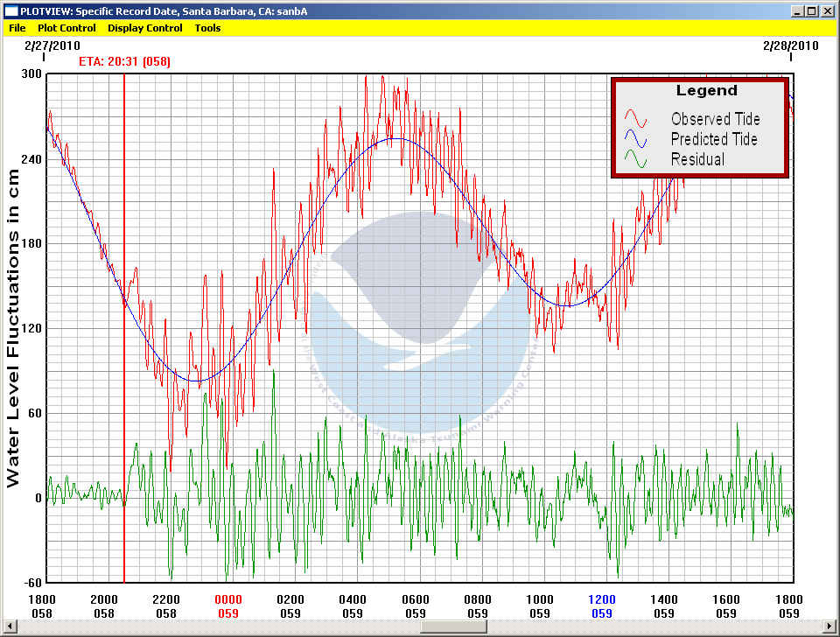The image size is (840, 637).
Task: Open the Tools menu
Action: tap(207, 28)
